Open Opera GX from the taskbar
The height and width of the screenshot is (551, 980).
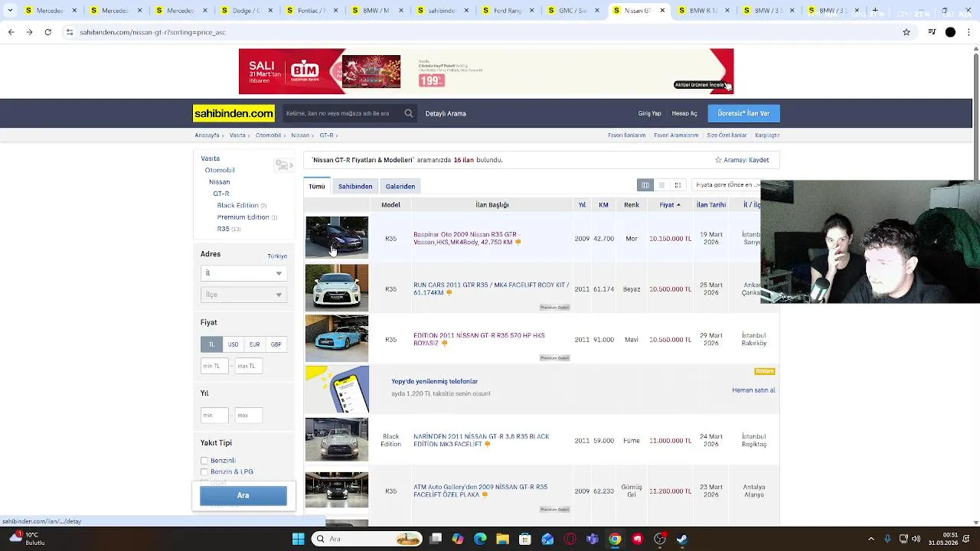(570, 539)
